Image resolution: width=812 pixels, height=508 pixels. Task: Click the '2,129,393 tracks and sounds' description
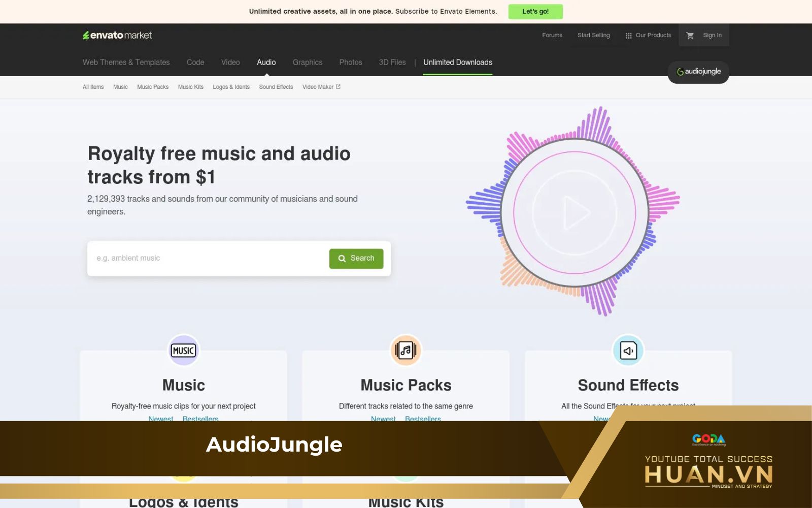tap(222, 205)
